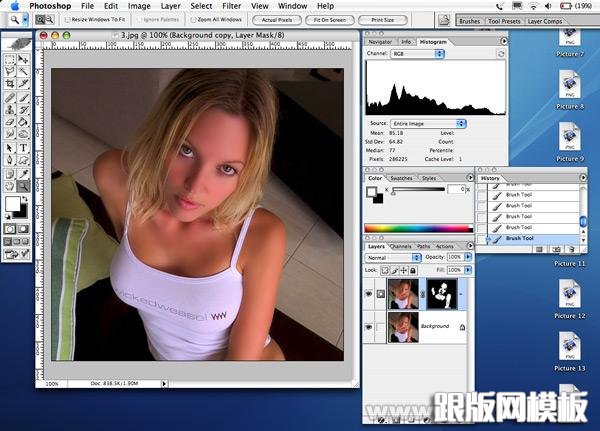Viewport: 600px width, 431px height.
Task: Select the Healing Brush tool
Action: 10,98
